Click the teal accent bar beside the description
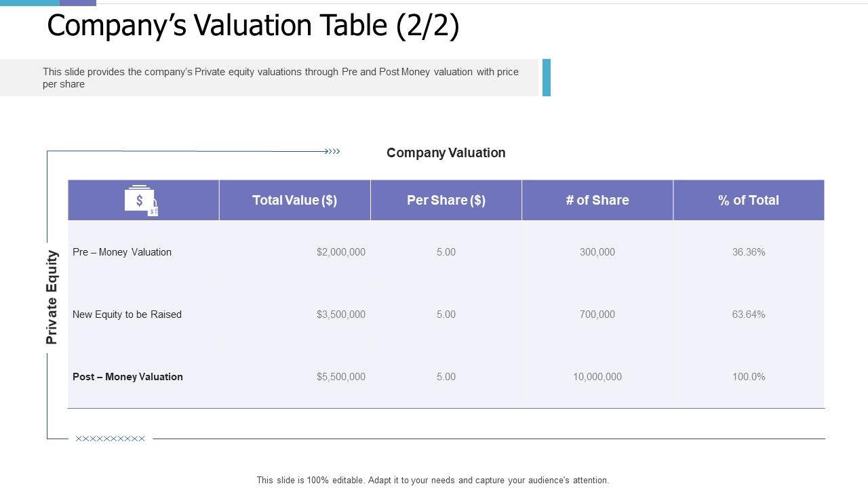Viewport: 868px width, 488px height. pos(547,77)
